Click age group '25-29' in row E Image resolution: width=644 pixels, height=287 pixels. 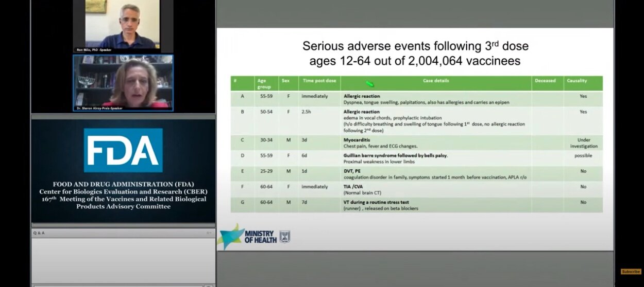[266, 171]
